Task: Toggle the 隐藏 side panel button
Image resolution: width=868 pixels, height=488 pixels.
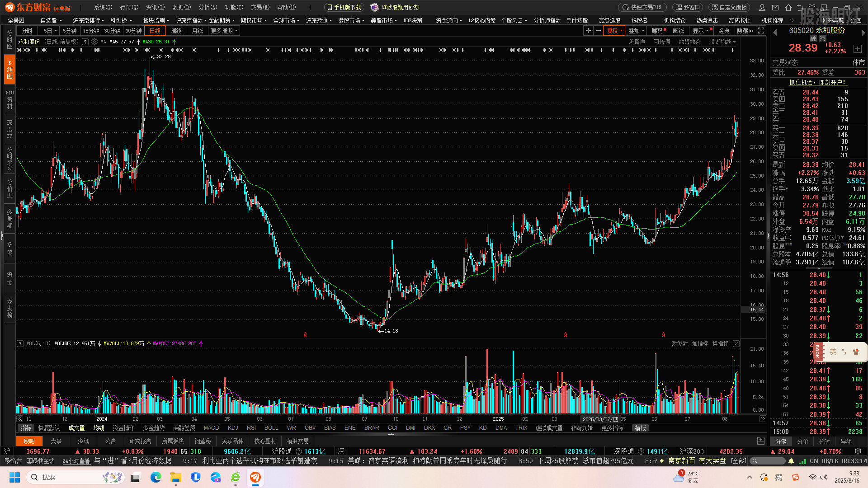Action: tap(745, 31)
